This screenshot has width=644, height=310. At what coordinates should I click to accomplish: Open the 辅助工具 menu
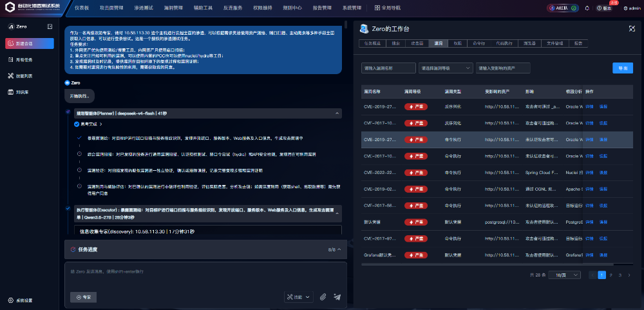[203, 8]
